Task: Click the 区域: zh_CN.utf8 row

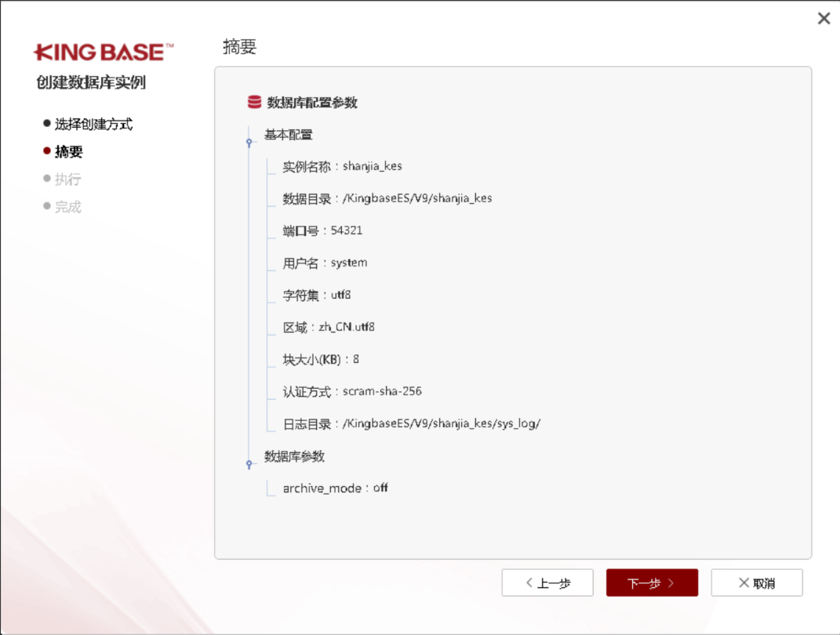Action: click(x=329, y=327)
